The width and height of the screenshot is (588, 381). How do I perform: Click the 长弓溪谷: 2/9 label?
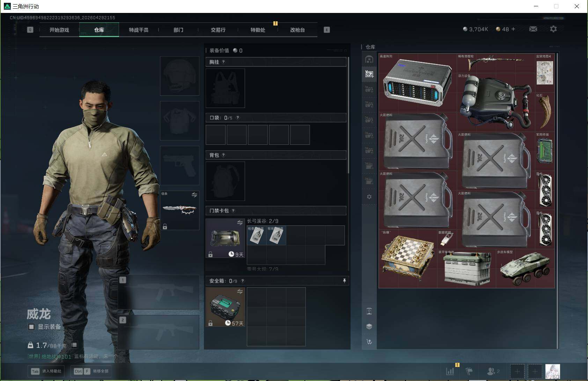click(x=263, y=221)
